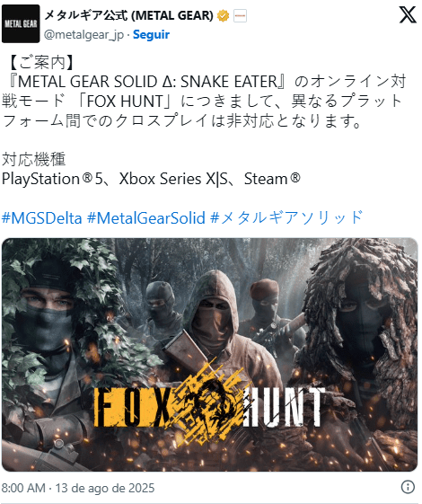This screenshot has width=422, height=504.
Task: Open the FOX HUNT promotional image
Action: (210, 355)
